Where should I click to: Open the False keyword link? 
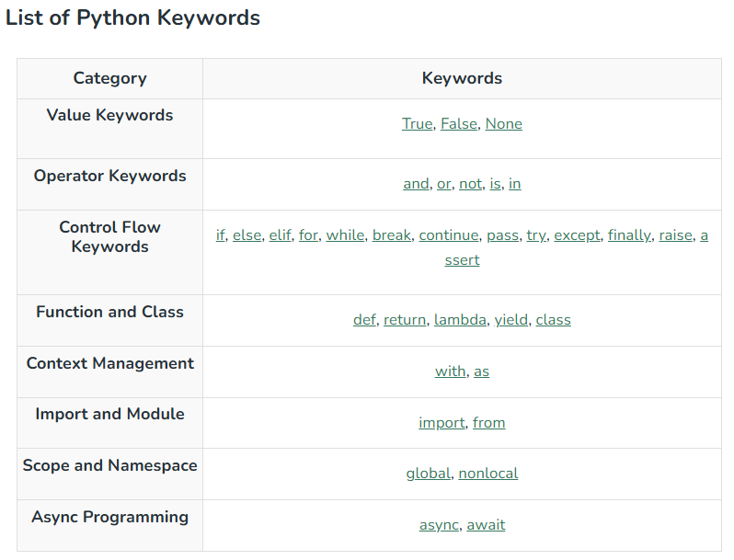pyautogui.click(x=459, y=124)
